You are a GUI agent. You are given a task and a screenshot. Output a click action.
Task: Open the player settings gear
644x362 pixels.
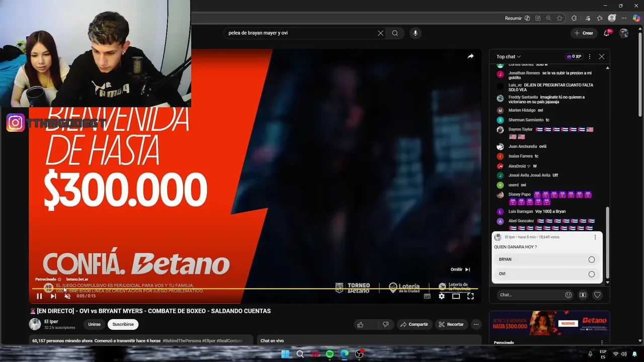pos(441,296)
